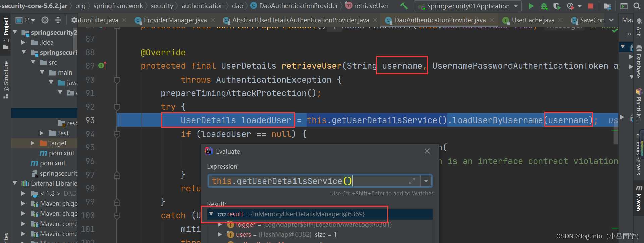Collapse the src folder

(33, 62)
